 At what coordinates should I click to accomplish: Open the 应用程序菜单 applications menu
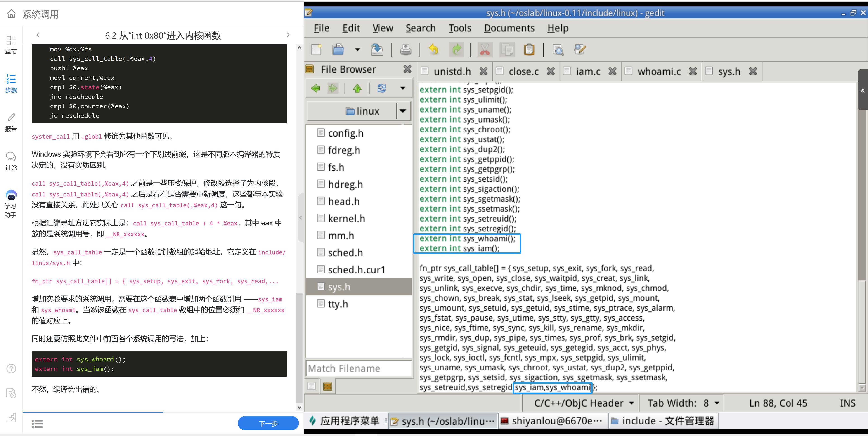(345, 421)
